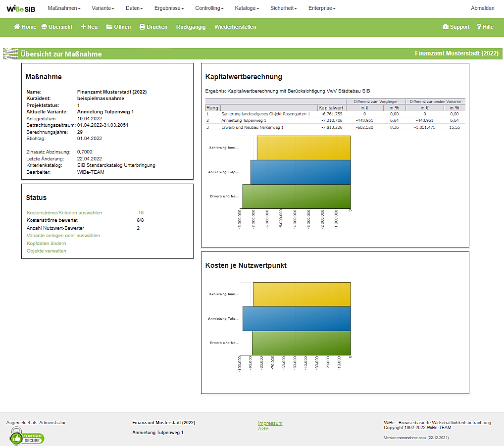This screenshot has width=504, height=446.
Task: Open the Übersicht globe toolbar item
Action: (57, 27)
